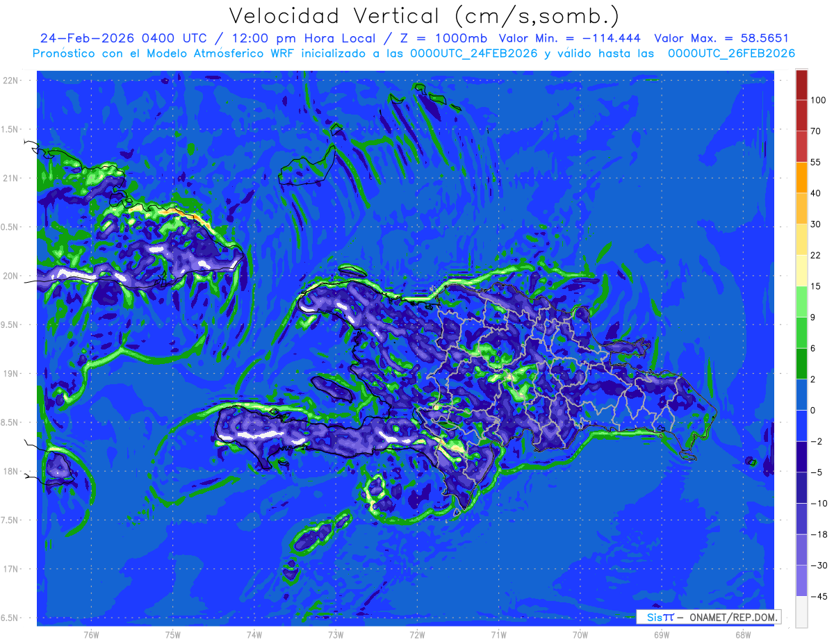Click the colorbar label '22'
Image resolution: width=834 pixels, height=644 pixels.
tap(817, 254)
